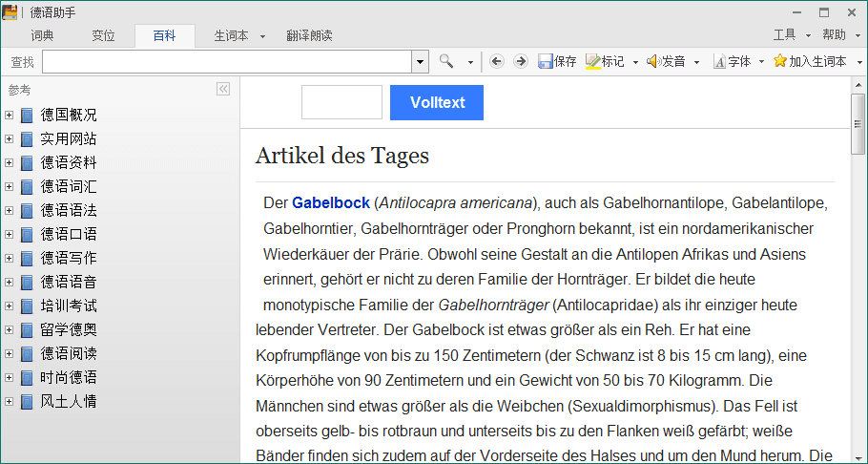Click the text field beside Volltext
868x464 pixels.
(x=341, y=102)
